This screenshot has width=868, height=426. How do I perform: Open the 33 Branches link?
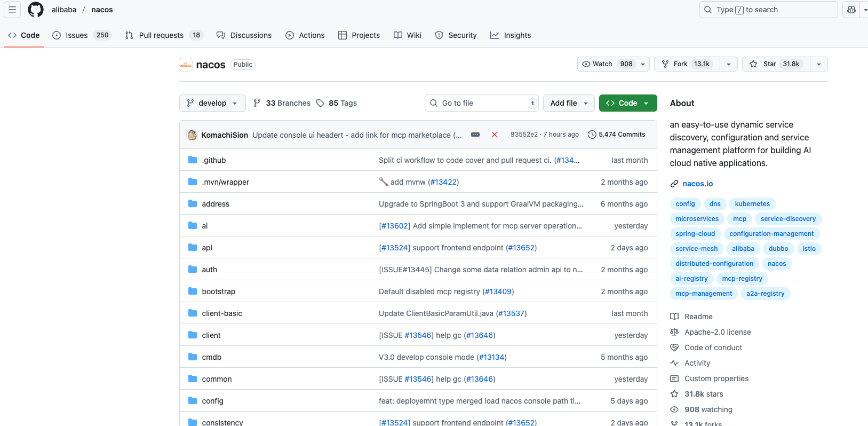[x=282, y=103]
